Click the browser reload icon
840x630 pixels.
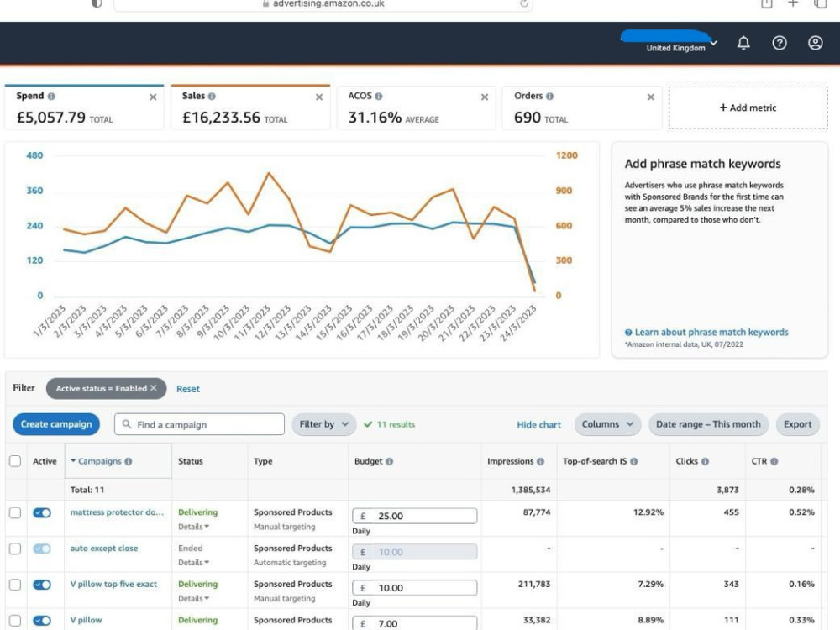pos(524,3)
